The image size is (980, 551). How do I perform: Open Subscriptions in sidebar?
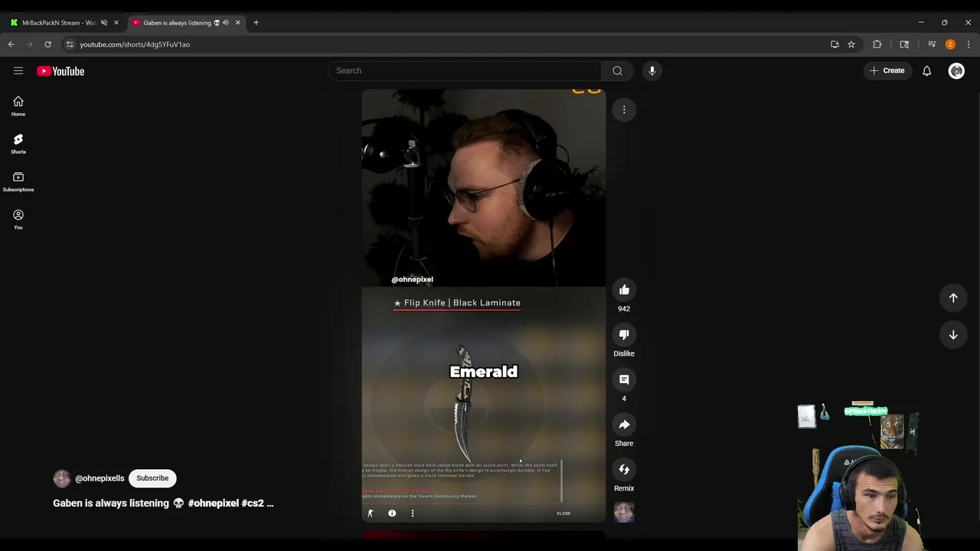[18, 182]
